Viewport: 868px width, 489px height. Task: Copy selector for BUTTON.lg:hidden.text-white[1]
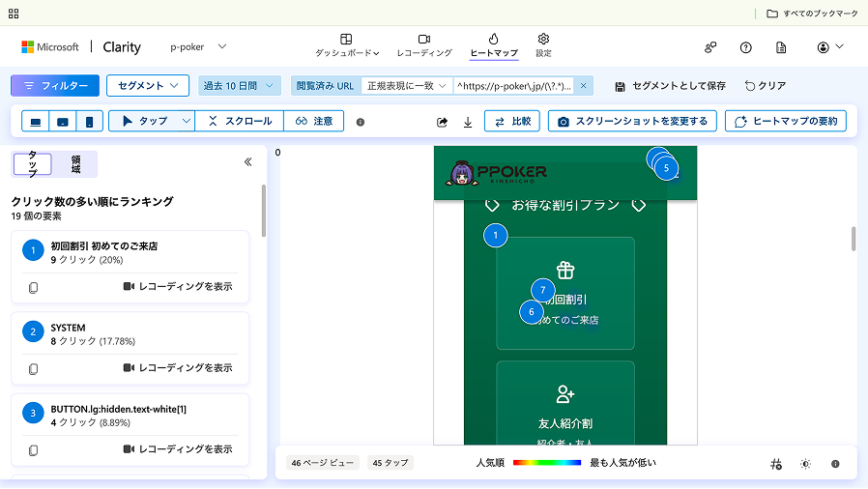point(33,450)
